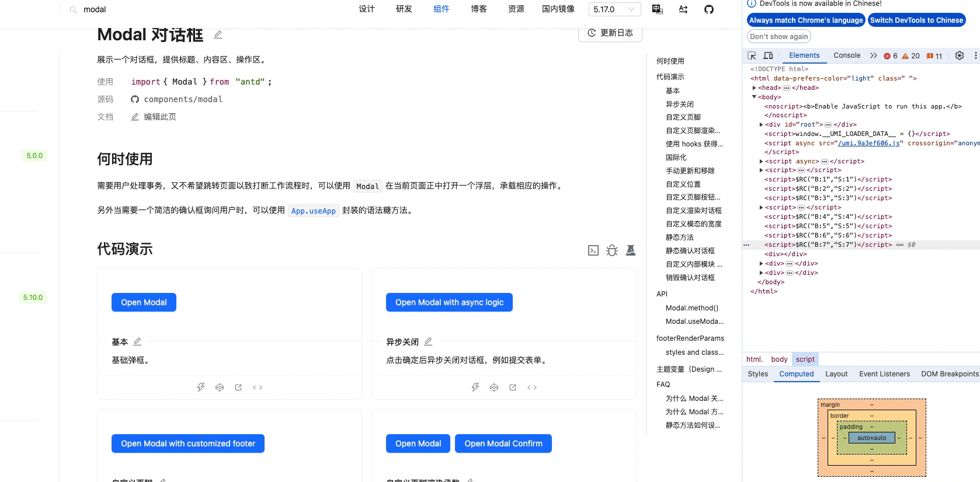Show source code for the 异步关闭 demo

[x=532, y=387]
